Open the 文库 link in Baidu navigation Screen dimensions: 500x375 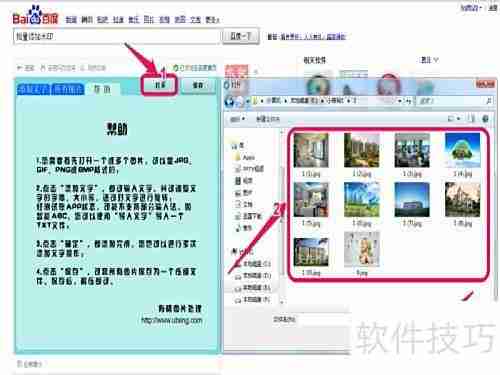point(195,20)
